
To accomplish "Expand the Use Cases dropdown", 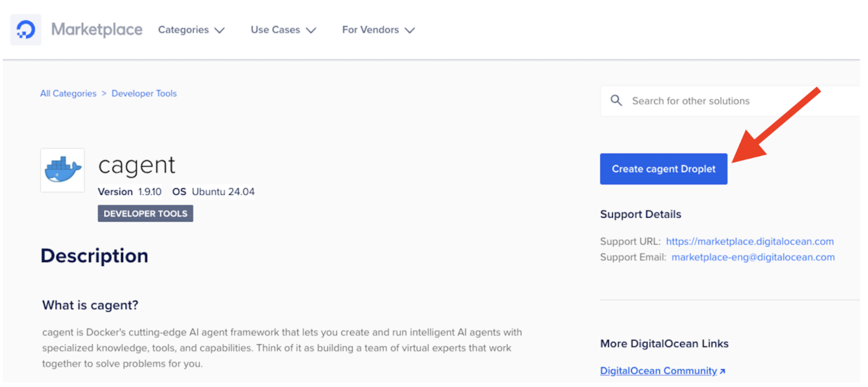I will pyautogui.click(x=283, y=30).
